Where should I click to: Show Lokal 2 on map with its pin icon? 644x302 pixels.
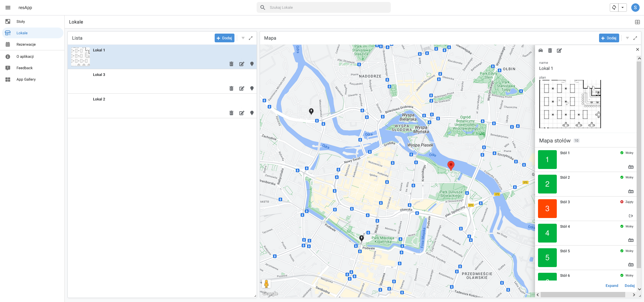coord(252,113)
